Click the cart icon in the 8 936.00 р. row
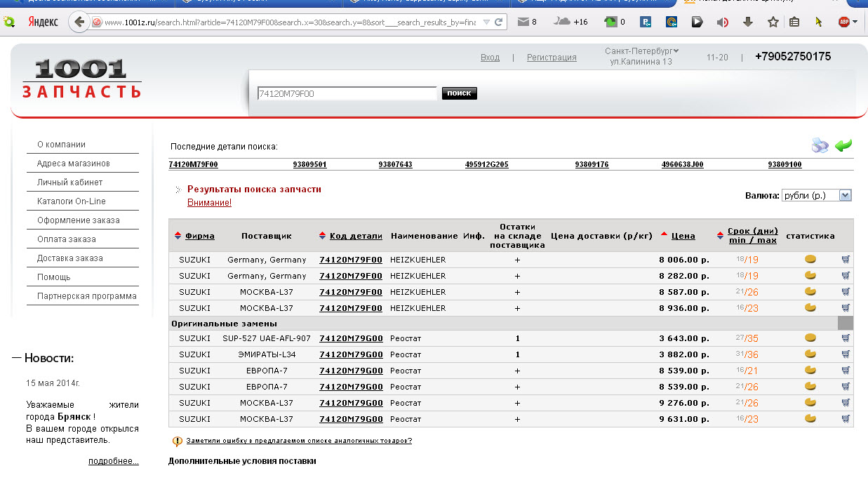Viewport: 868px width, 485px height. [x=846, y=308]
